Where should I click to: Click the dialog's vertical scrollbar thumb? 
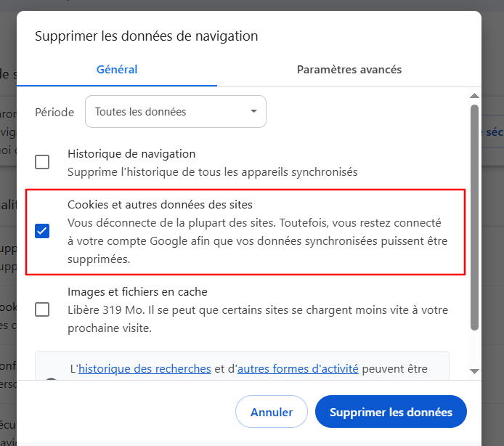(x=474, y=218)
